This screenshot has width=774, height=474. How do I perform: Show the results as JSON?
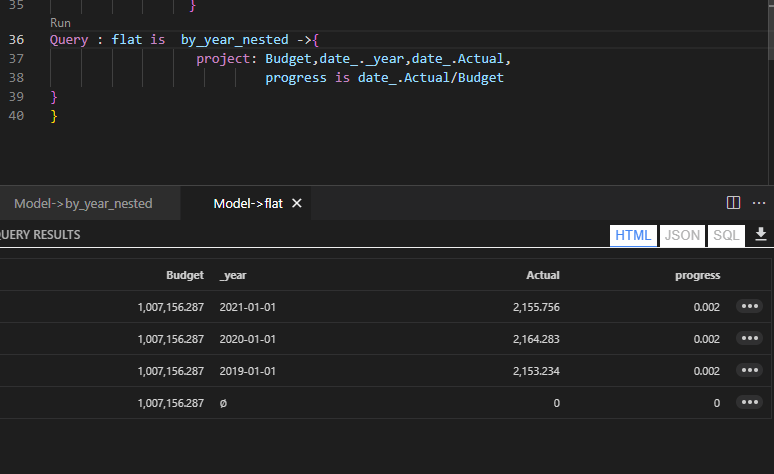point(682,235)
